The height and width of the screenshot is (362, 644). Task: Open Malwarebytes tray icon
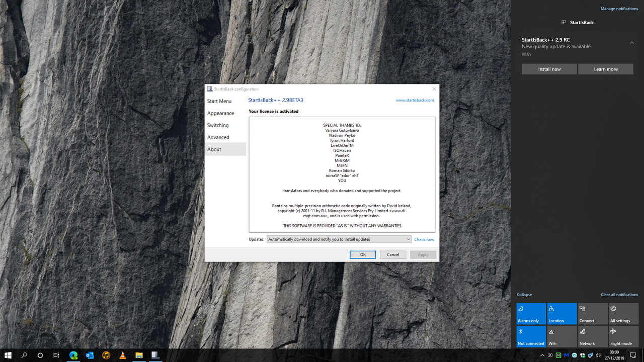pos(566,355)
